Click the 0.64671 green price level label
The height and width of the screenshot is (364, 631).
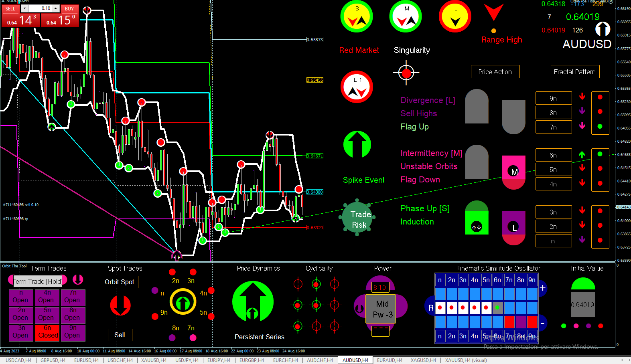[x=315, y=156]
